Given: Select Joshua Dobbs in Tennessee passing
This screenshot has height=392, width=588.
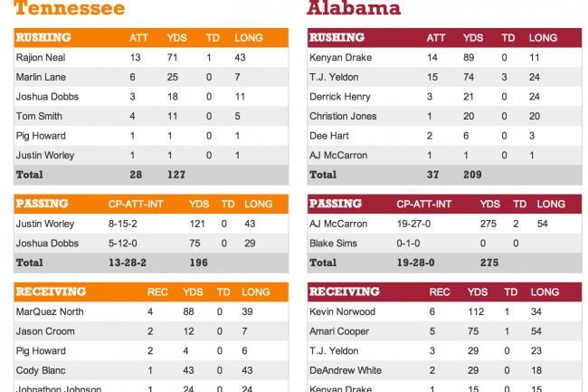Looking at the screenshot, I should [x=47, y=244].
